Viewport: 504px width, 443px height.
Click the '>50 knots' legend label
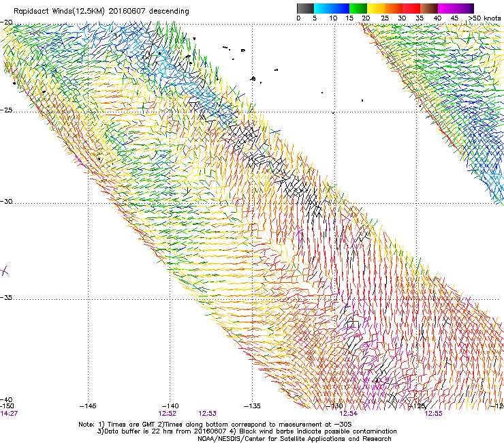point(484,18)
